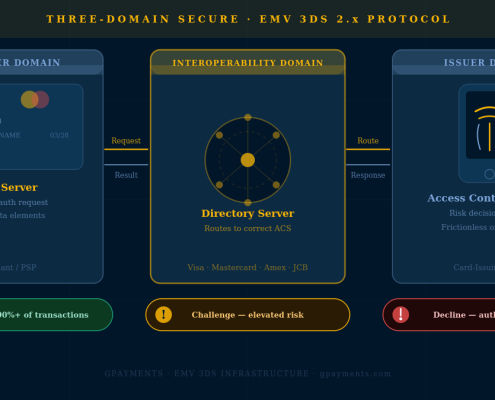Click the Result arrow label
The image size is (495, 400).
click(126, 175)
